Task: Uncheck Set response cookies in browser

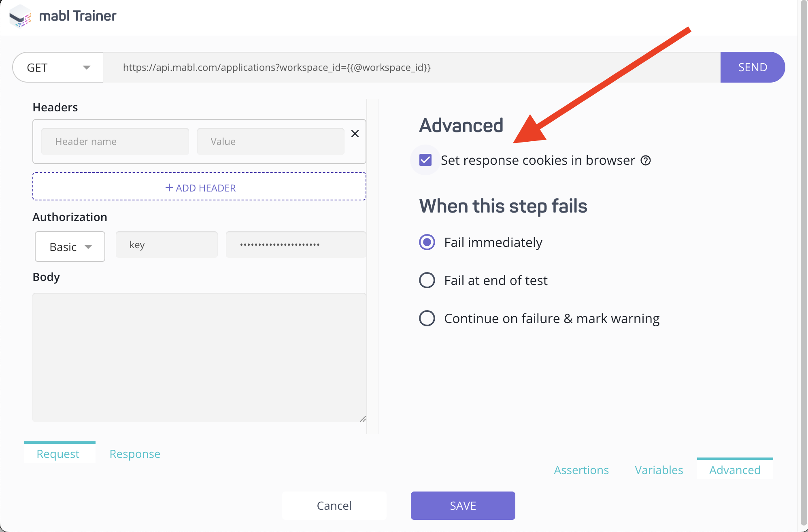Action: [x=425, y=160]
